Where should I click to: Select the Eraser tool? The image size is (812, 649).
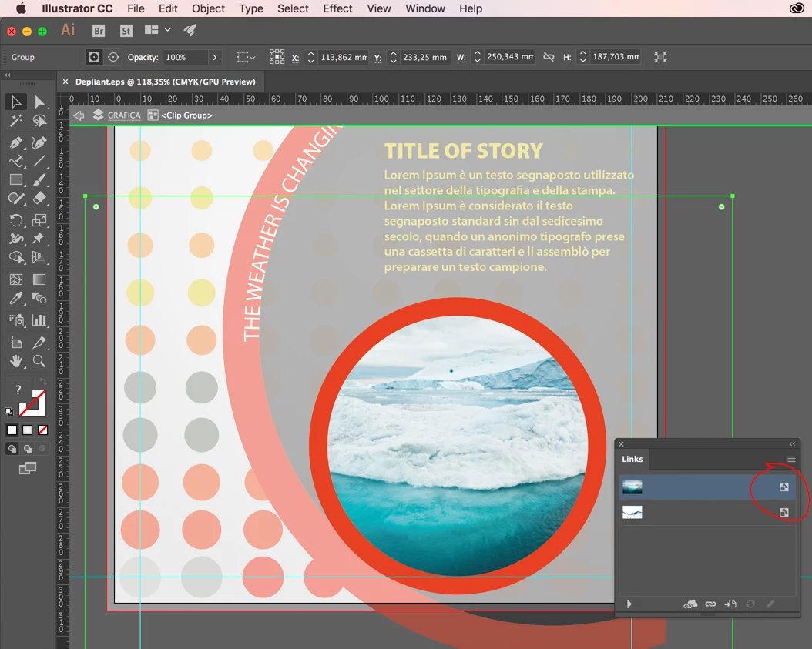click(x=39, y=198)
